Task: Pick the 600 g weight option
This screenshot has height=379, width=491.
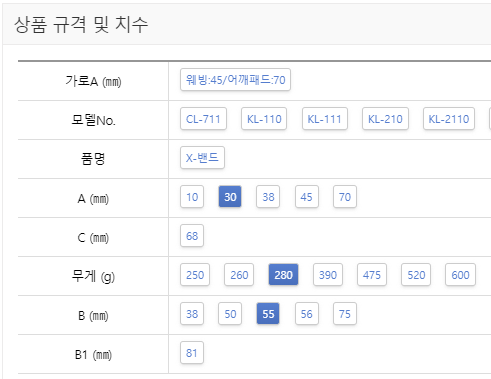Action: (x=460, y=275)
